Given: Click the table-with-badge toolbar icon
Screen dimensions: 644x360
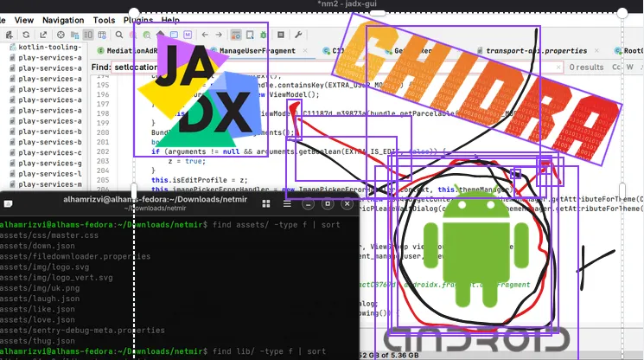Looking at the screenshot, I should (x=102, y=35).
